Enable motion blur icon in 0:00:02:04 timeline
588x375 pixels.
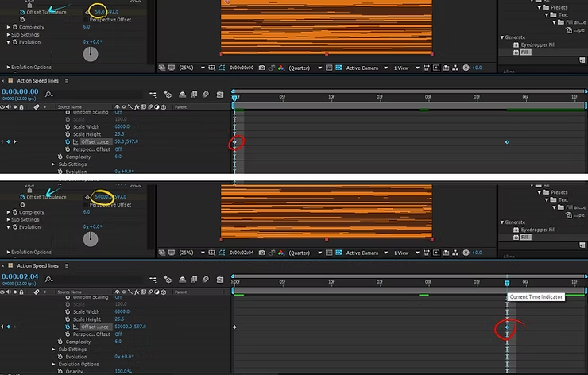[x=206, y=280]
